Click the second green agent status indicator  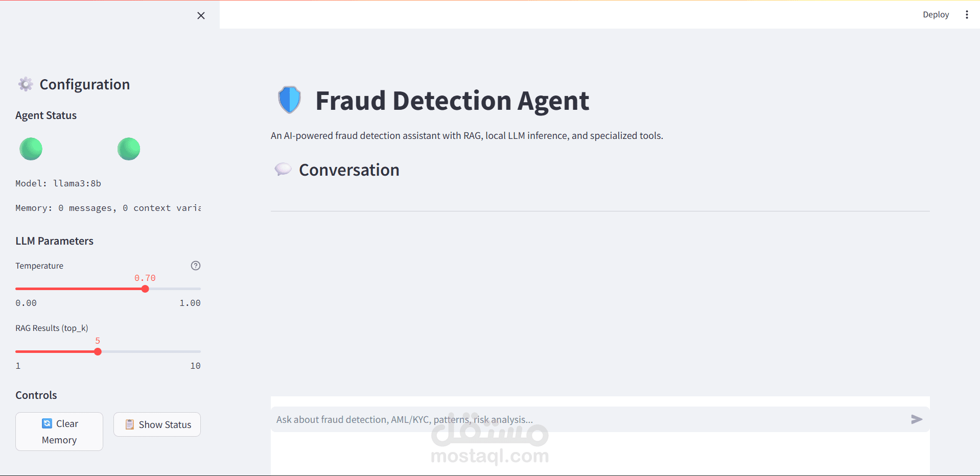(x=129, y=149)
